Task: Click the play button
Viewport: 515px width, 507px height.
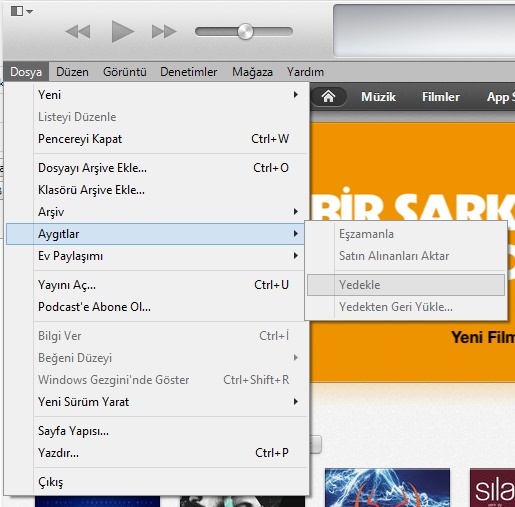Action: 122,31
